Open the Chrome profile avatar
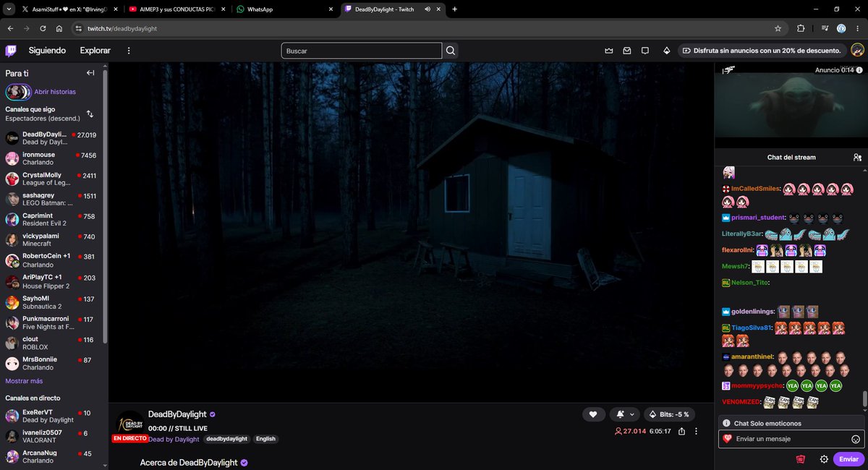 tap(841, 28)
